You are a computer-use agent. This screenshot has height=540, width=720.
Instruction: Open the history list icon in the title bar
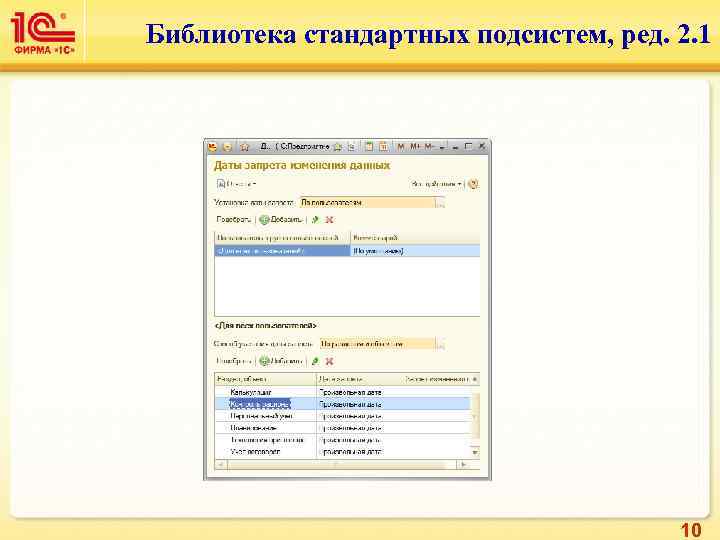click(351, 147)
